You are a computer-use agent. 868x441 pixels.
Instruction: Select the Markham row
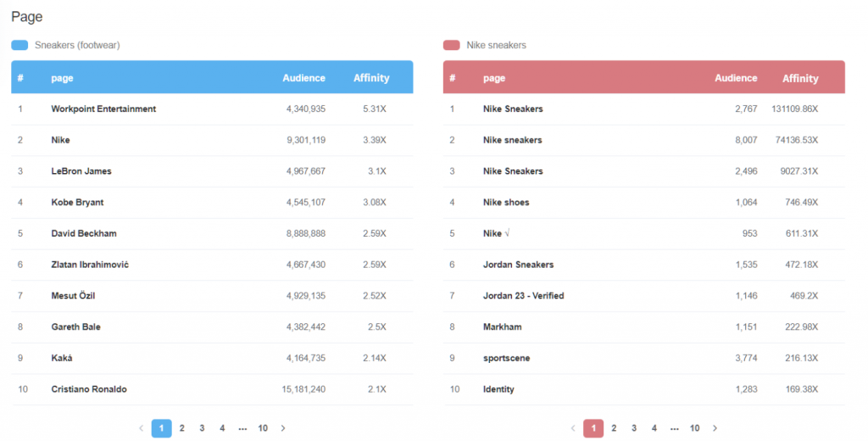(644, 327)
